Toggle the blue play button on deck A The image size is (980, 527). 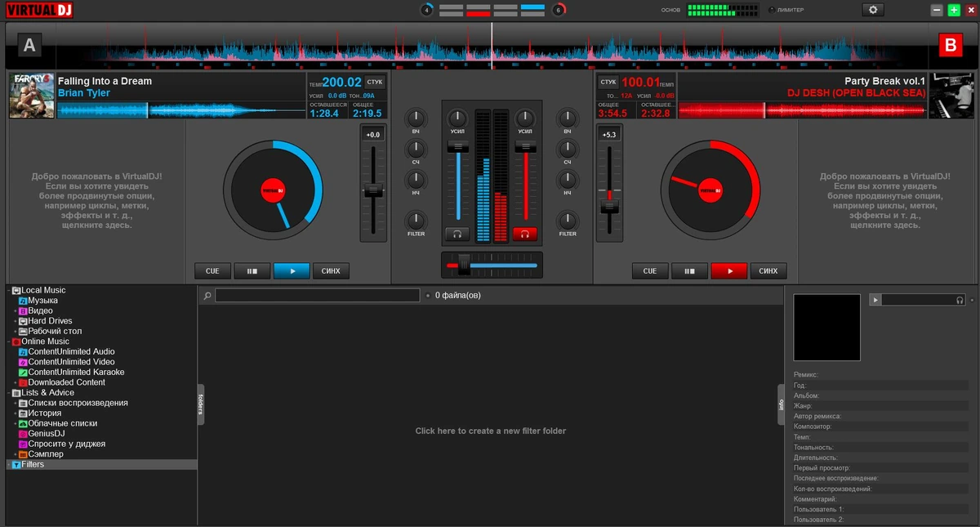(x=292, y=270)
